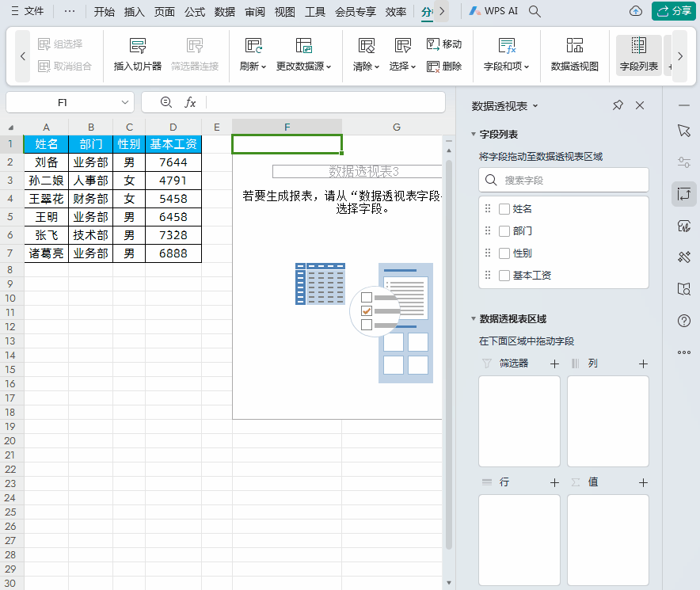Screen dimensions: 700x590
Task: Check the 姓名 field checkbox
Action: [504, 209]
